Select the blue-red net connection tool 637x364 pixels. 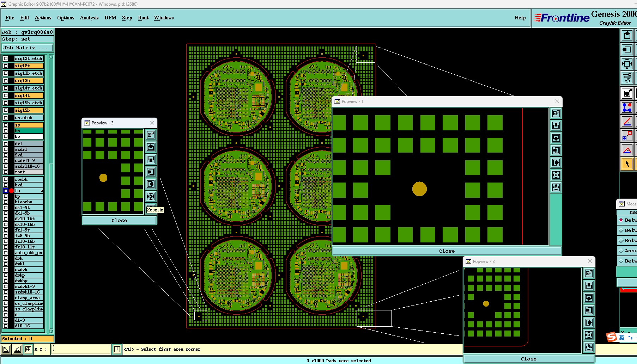click(627, 107)
